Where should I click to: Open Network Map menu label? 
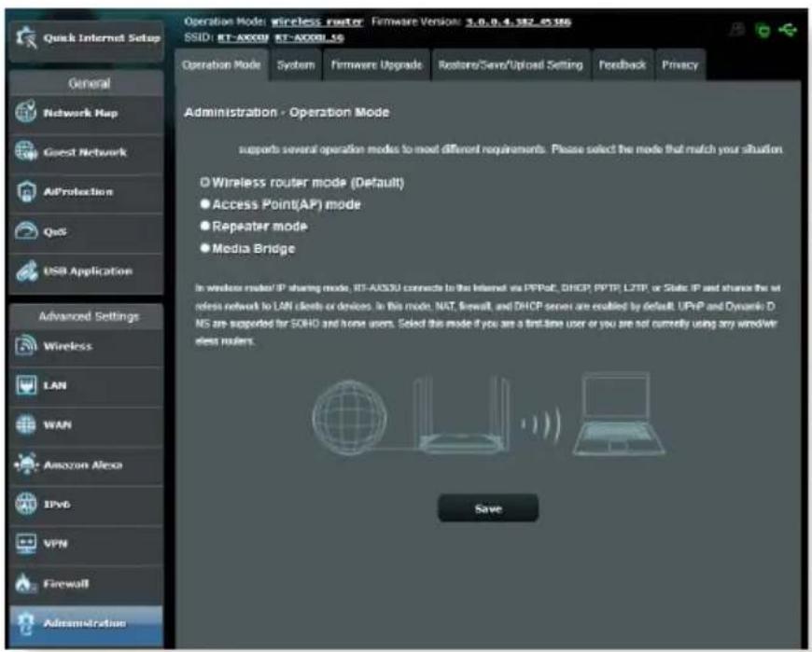pyautogui.click(x=80, y=113)
